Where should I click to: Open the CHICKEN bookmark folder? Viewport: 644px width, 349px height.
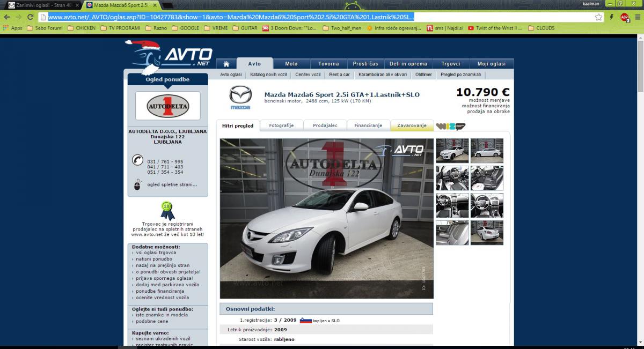pos(82,28)
